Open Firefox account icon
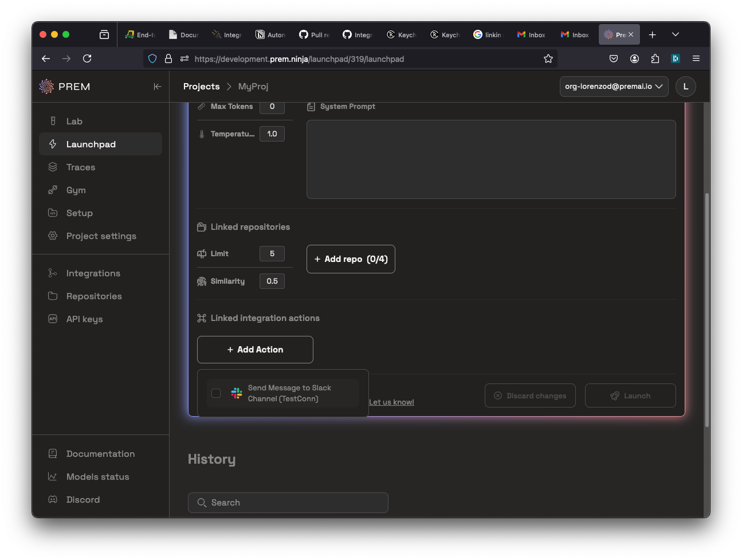Image resolution: width=742 pixels, height=560 pixels. point(634,58)
